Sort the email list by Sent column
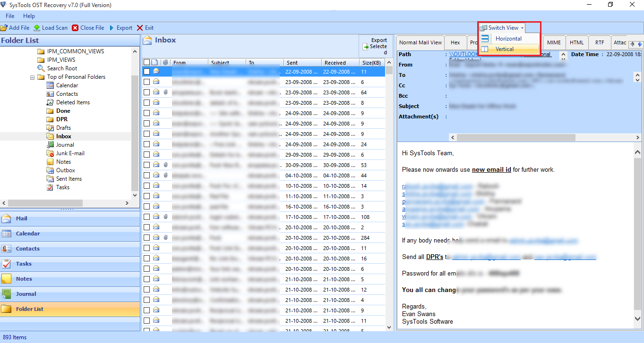This screenshot has width=644, height=343. (302, 62)
